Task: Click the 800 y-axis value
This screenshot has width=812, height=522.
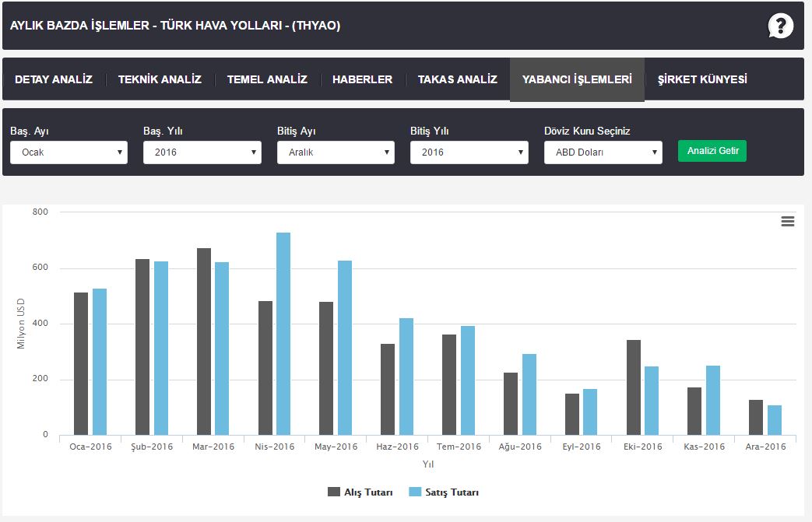Action: (x=40, y=212)
